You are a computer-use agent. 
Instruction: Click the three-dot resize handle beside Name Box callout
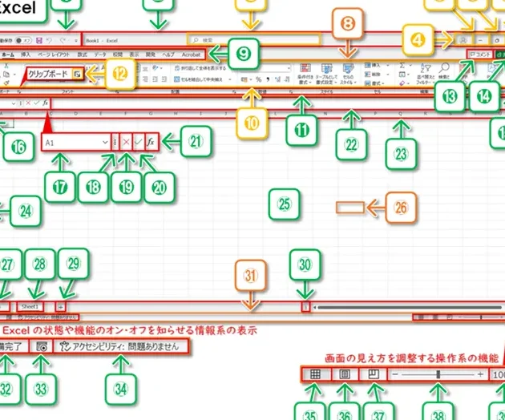point(115,142)
